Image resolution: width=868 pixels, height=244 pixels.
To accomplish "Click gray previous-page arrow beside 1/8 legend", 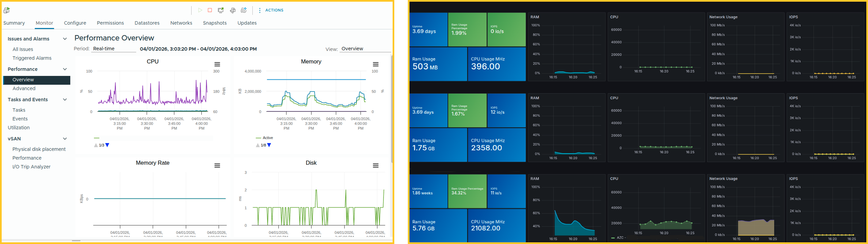I will (x=258, y=145).
